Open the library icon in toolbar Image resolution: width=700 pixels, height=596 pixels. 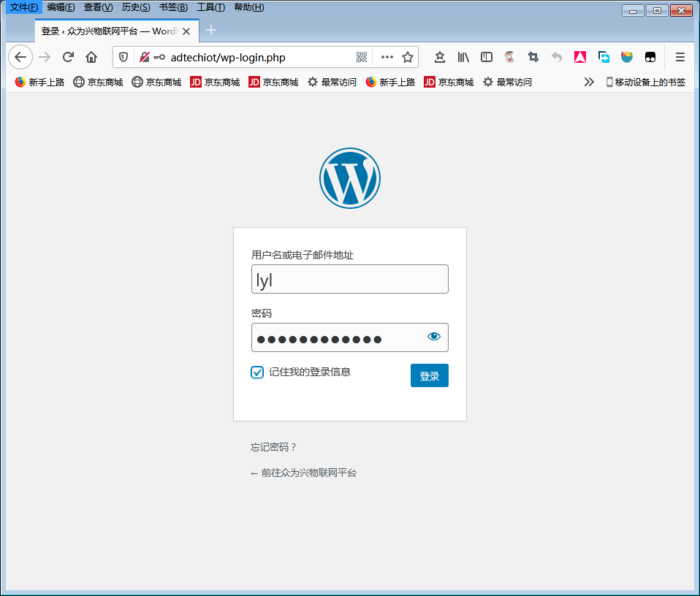pyautogui.click(x=463, y=57)
